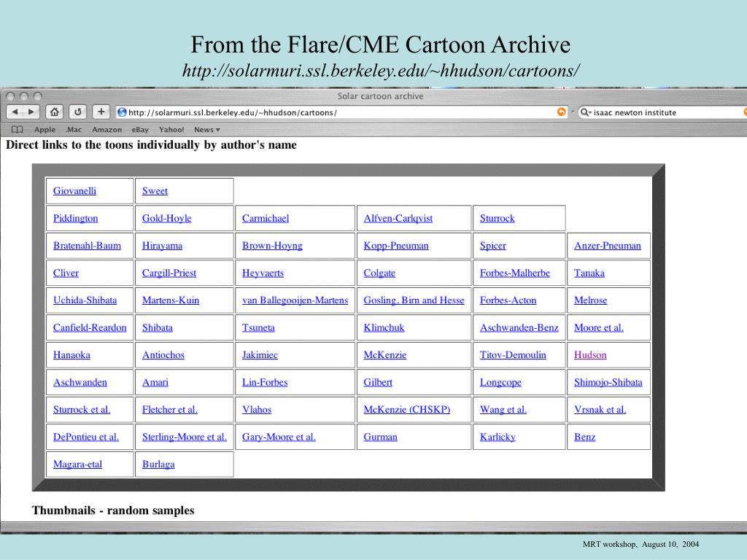Open the eBay bookmark
The height and width of the screenshot is (560, 747).
click(140, 130)
